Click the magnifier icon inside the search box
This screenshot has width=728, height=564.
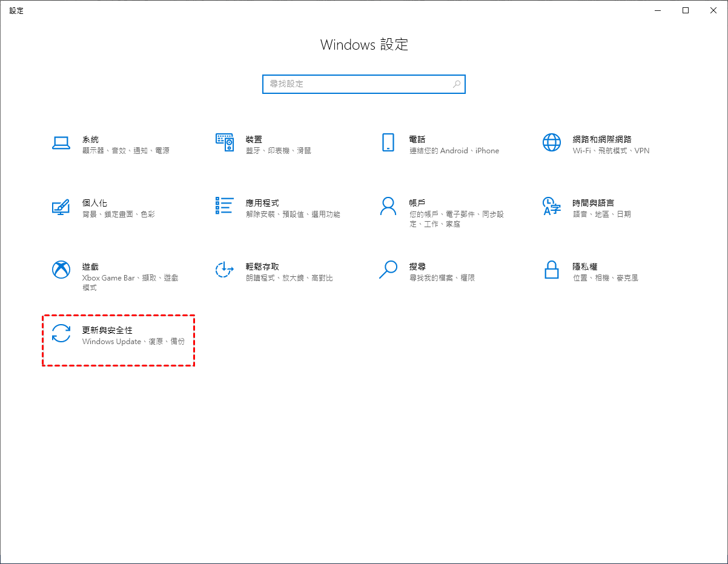(457, 84)
